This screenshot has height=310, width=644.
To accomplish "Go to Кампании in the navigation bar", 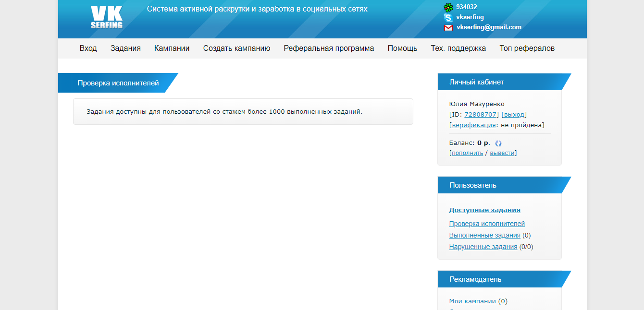I will coord(172,48).
